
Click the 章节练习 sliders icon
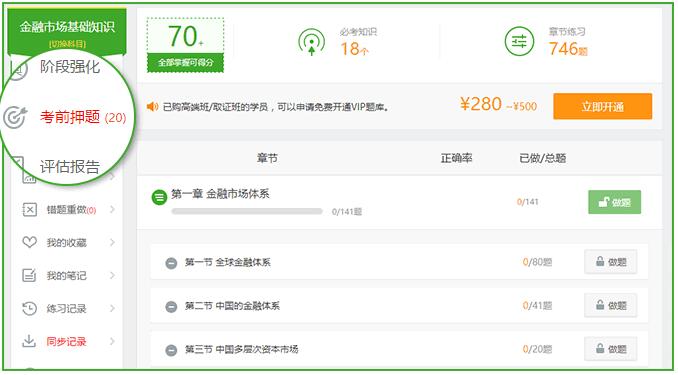point(519,42)
